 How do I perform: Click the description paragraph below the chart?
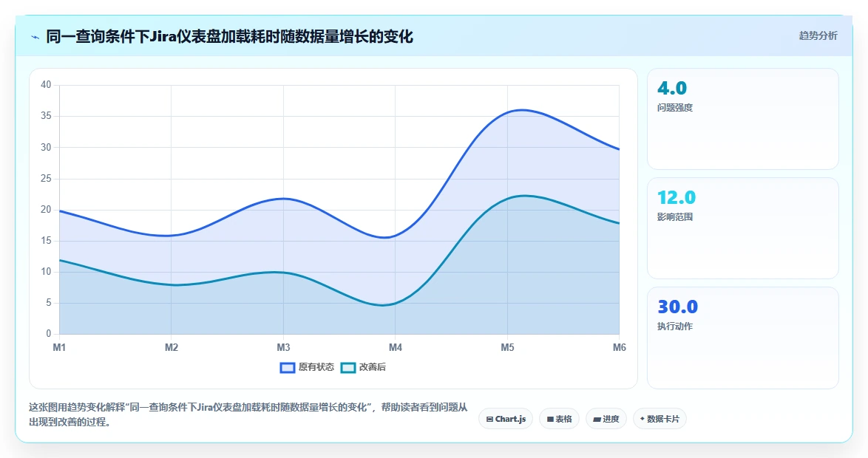pos(248,414)
